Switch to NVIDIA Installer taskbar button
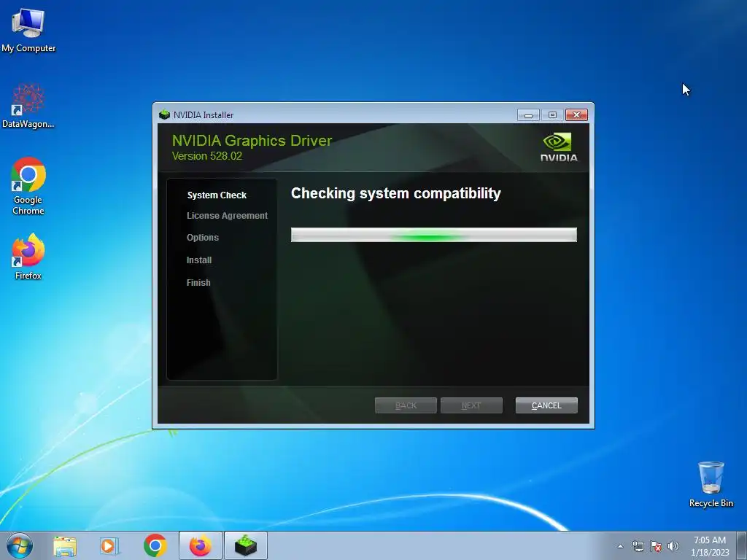This screenshot has width=747, height=560. pos(245,545)
